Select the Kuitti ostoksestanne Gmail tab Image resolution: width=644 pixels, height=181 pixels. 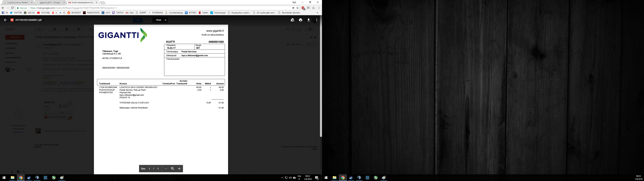(x=83, y=3)
